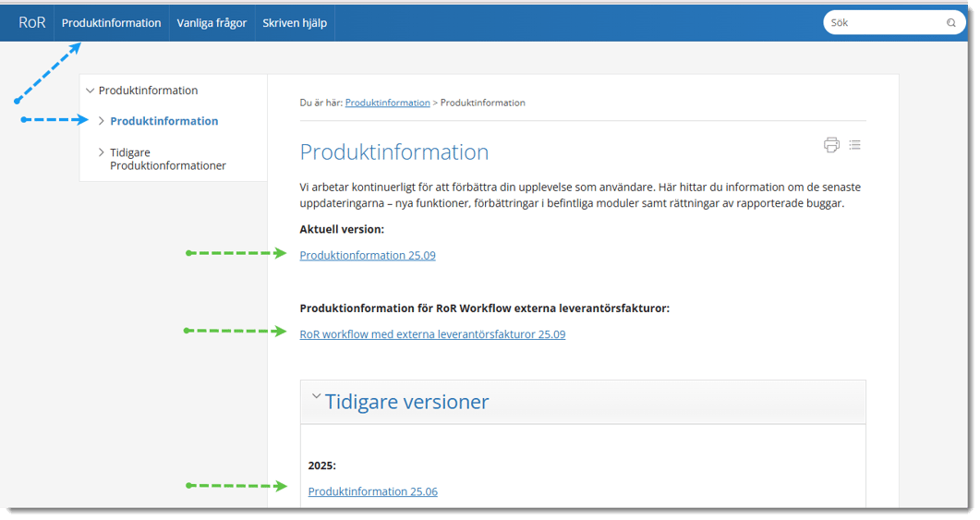Click the list/contents icon beside print
The width and height of the screenshot is (980, 520).
[x=855, y=145]
